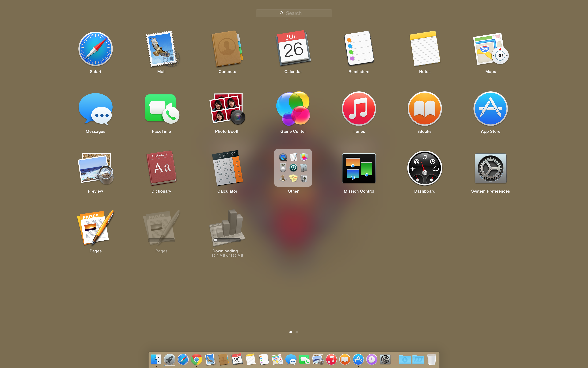Open the Notes app in Launchpad

point(425,48)
